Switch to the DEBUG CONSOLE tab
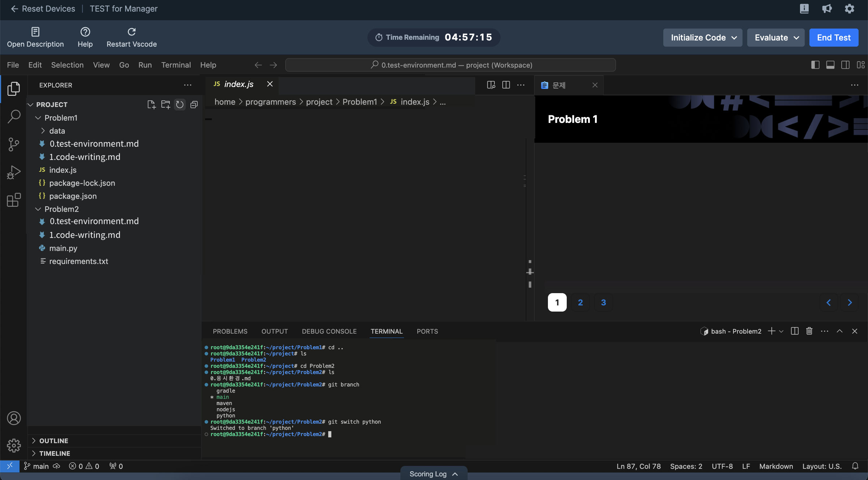Screen dimensions: 868x480 pyautogui.click(x=329, y=331)
